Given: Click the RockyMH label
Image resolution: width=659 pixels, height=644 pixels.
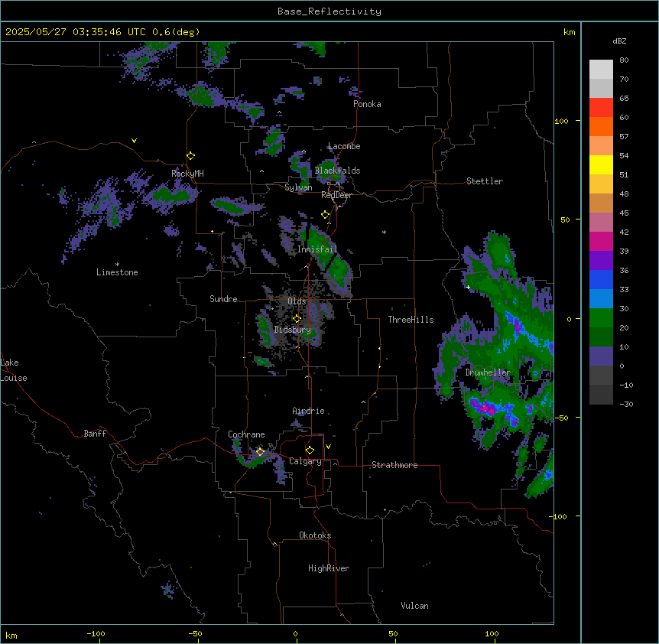Looking at the screenshot, I should click(x=187, y=174).
